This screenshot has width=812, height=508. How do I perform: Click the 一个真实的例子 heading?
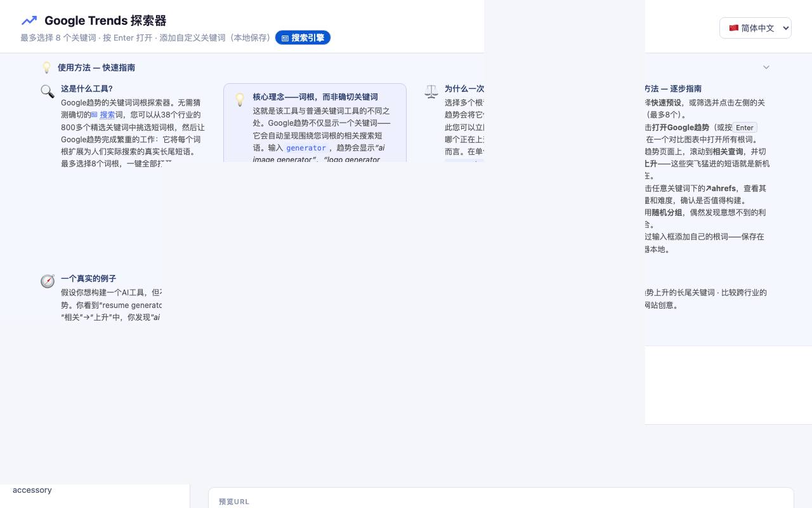[88, 279]
